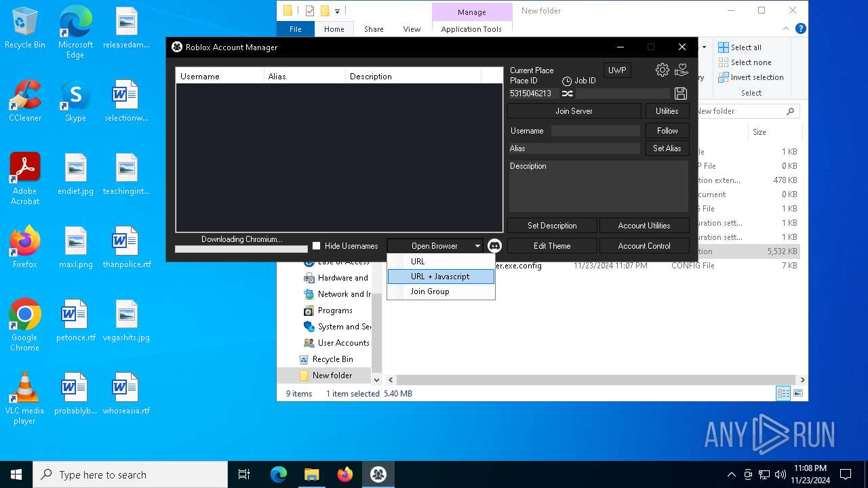Open Account Control
Image resolution: width=868 pixels, height=488 pixels.
[x=644, y=246]
